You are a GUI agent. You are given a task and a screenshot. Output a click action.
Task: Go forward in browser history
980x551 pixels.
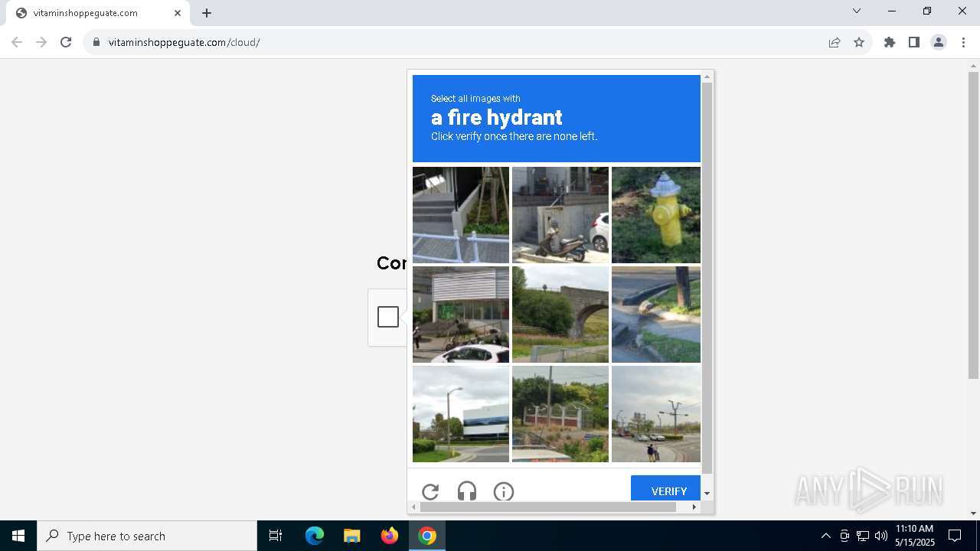(x=41, y=42)
